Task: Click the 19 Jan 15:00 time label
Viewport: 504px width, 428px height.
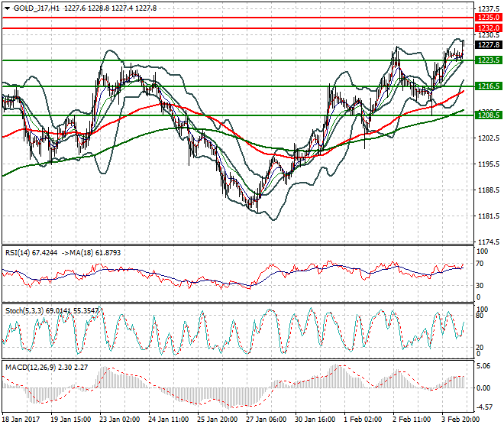Action: coord(71,420)
